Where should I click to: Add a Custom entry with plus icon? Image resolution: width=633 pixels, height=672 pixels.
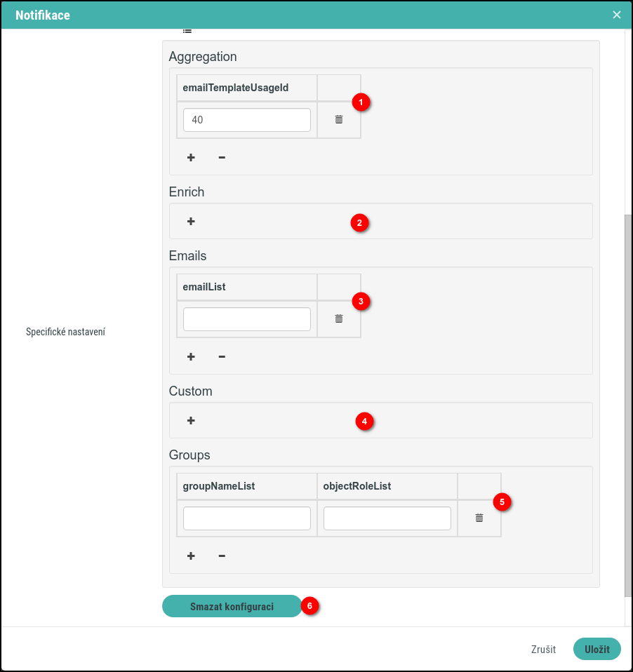pyautogui.click(x=190, y=420)
